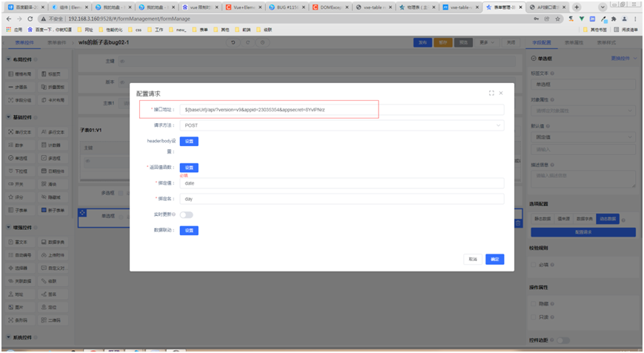Close the 配置请求 dialog with the X icon
This screenshot has height=353, width=644.
[x=501, y=93]
